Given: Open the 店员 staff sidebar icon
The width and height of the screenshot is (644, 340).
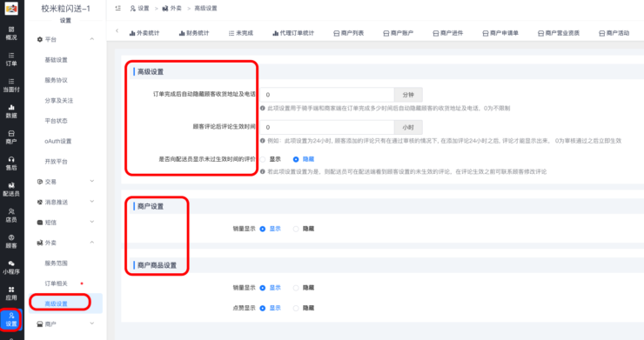Looking at the screenshot, I should pos(11,216).
